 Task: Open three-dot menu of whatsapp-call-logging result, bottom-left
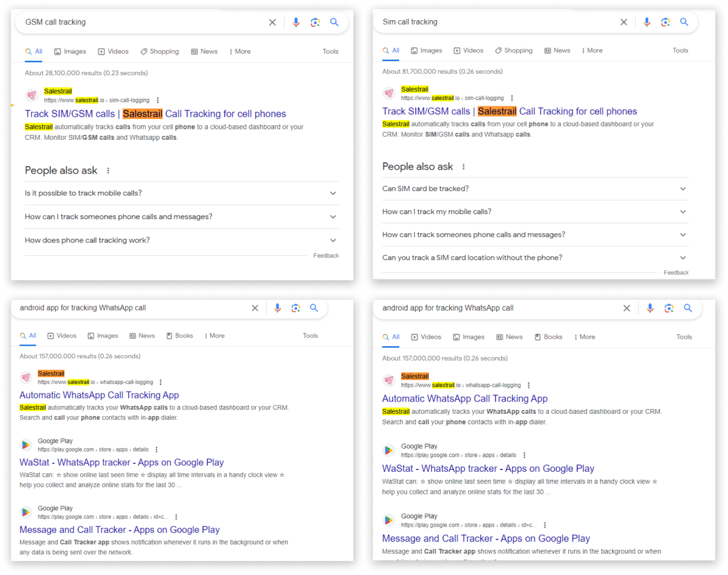tap(160, 382)
